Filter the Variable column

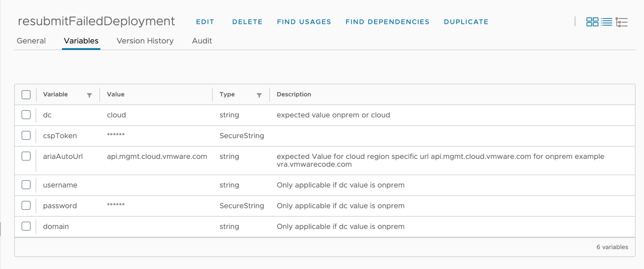(89, 95)
